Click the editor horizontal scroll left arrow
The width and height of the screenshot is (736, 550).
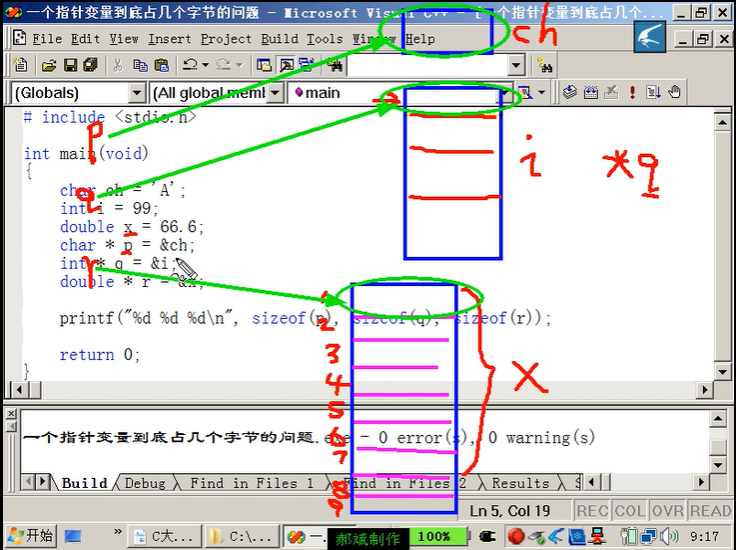[19, 389]
